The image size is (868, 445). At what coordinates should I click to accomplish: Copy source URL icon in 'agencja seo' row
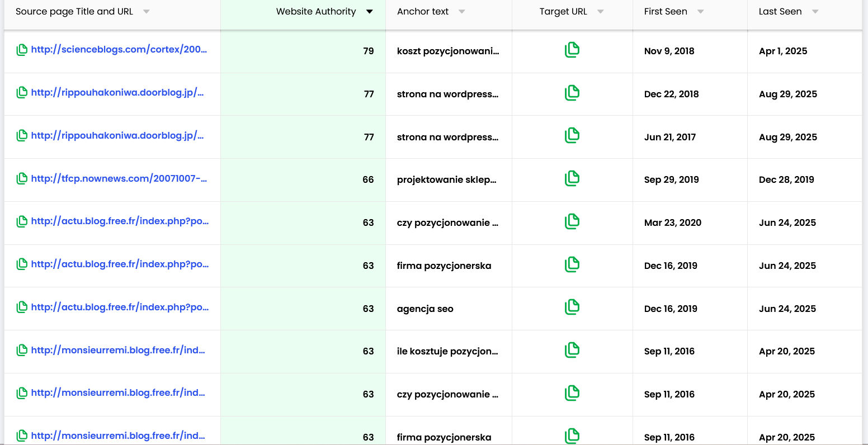point(22,307)
